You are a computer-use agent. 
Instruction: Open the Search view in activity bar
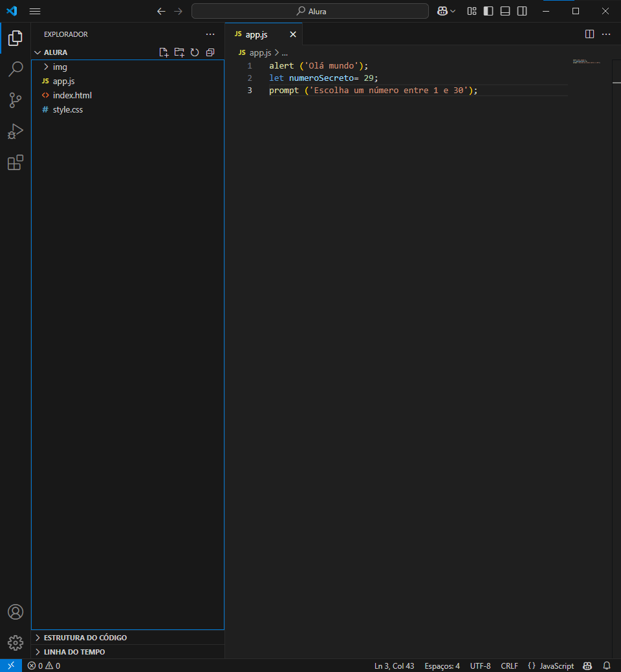pos(16,69)
